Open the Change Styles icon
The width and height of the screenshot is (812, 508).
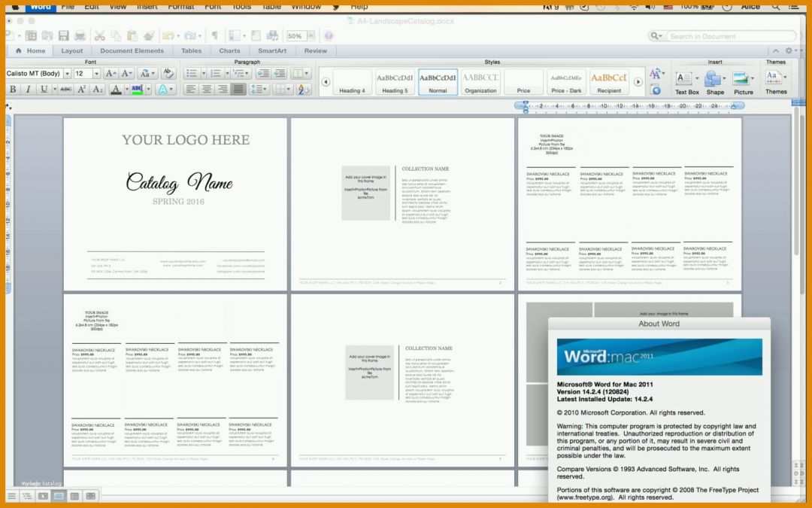[x=656, y=74]
